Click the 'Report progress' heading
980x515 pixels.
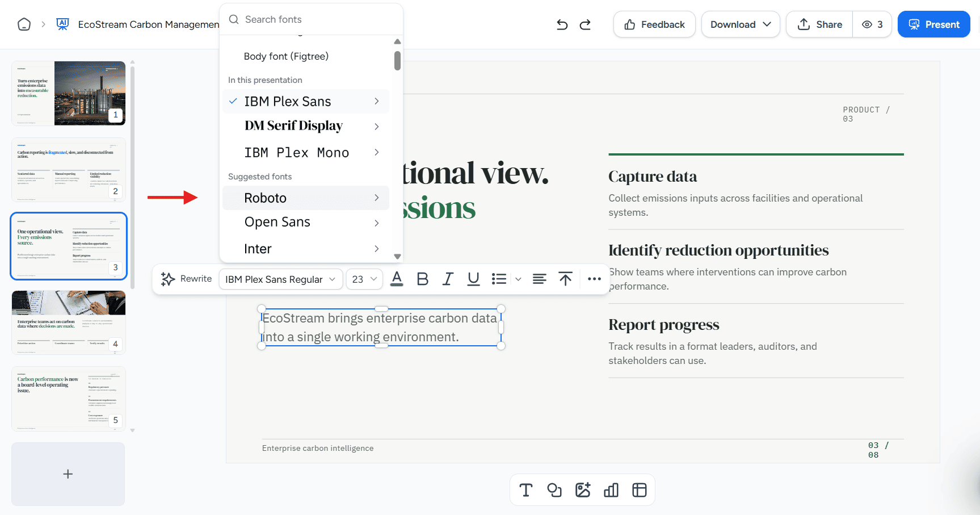pos(664,325)
